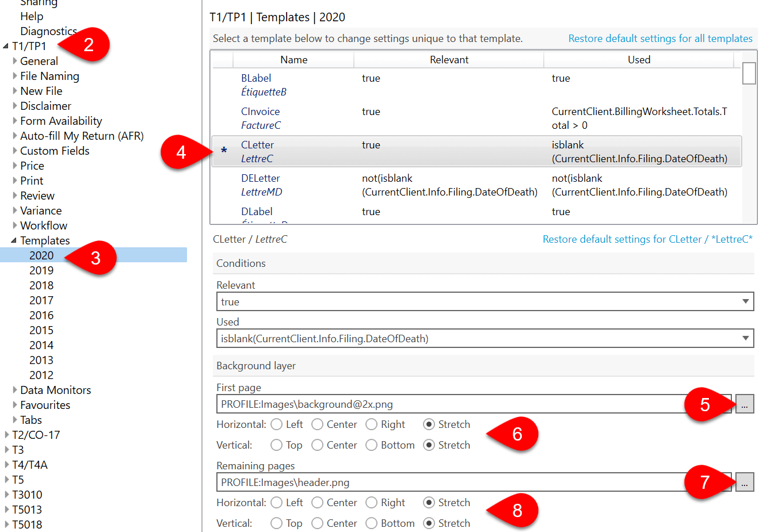The image size is (763, 532).
Task: Click Restore default settings for all templates
Action: coord(660,39)
